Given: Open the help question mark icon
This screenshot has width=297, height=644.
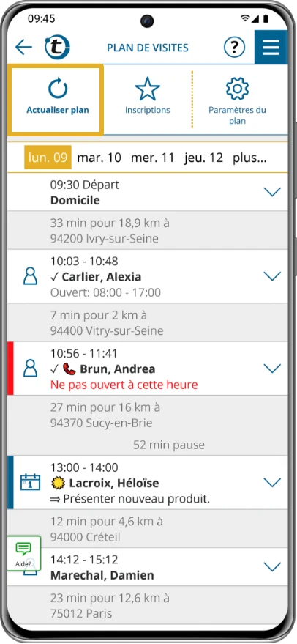Looking at the screenshot, I should (x=234, y=47).
